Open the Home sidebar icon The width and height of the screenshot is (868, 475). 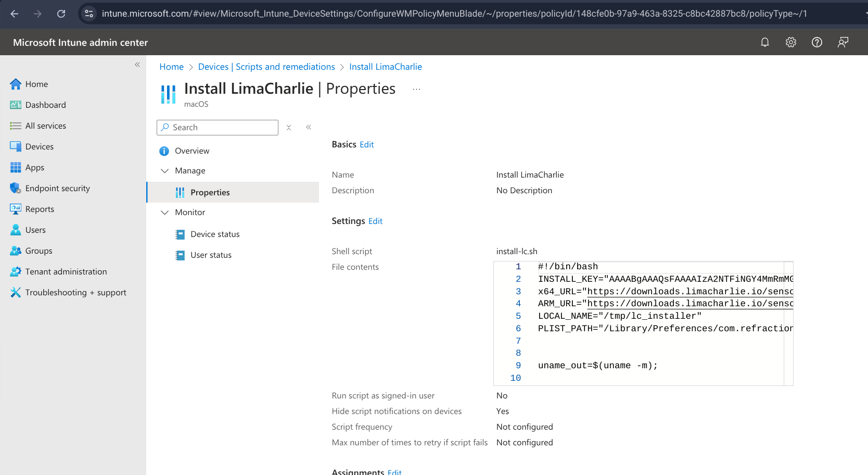(x=15, y=84)
